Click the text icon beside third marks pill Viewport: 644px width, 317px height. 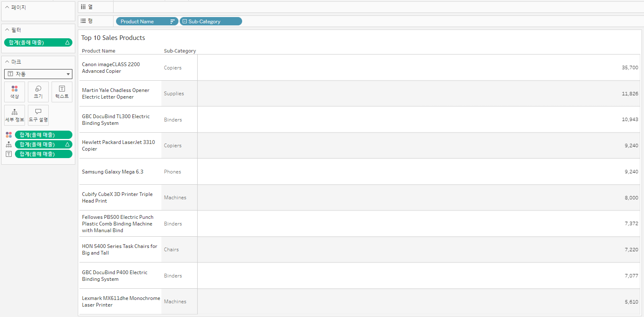point(9,154)
